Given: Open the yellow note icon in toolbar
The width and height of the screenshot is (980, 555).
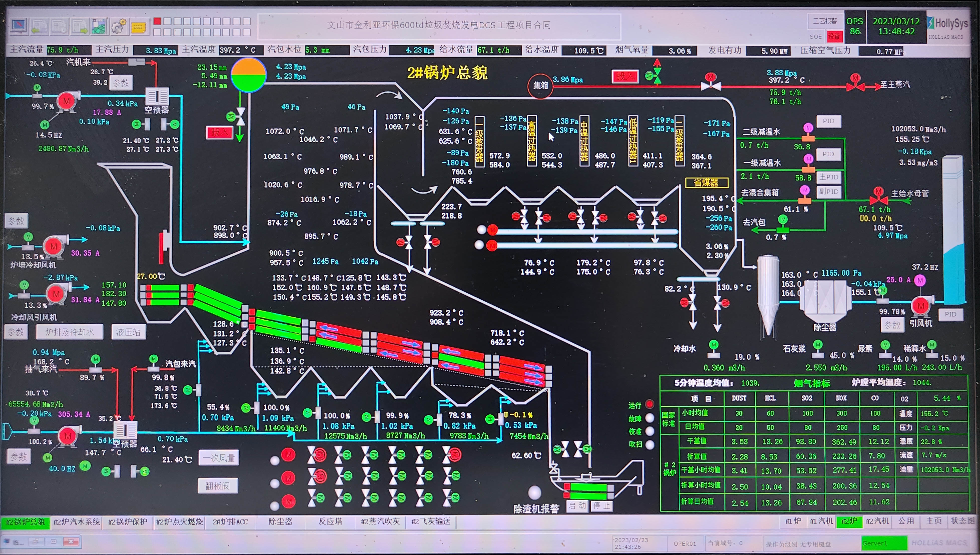Looking at the screenshot, I should point(138,27).
